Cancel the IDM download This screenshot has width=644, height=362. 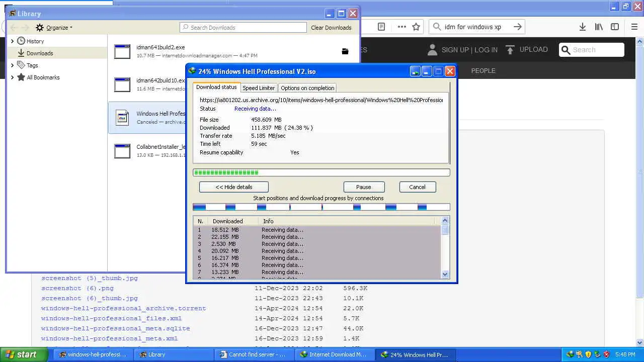(x=417, y=187)
